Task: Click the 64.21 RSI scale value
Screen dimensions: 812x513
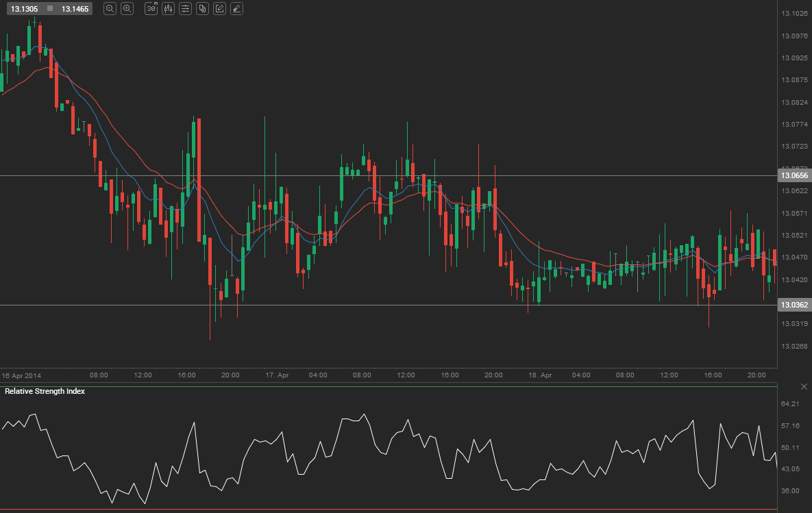Action: tap(790, 404)
